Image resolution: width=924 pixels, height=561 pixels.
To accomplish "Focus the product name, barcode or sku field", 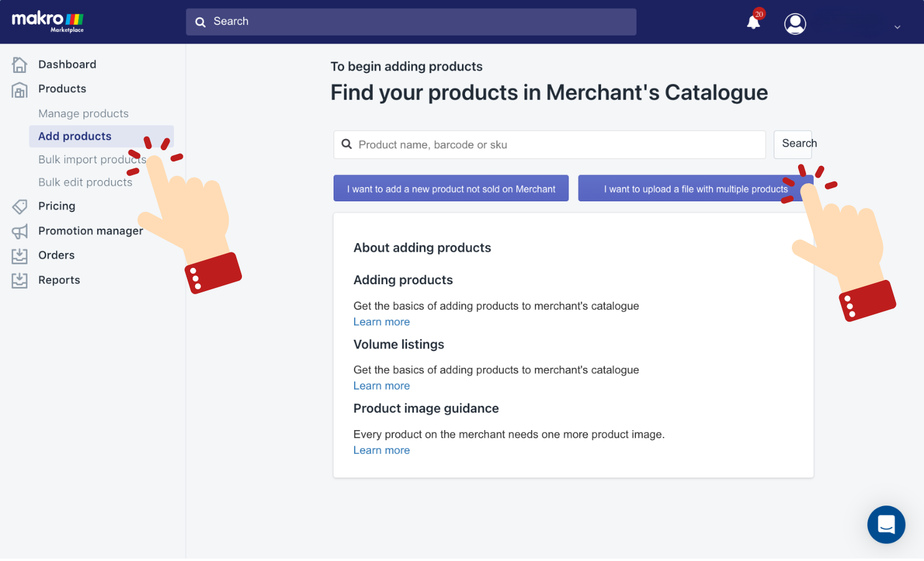I will [549, 145].
